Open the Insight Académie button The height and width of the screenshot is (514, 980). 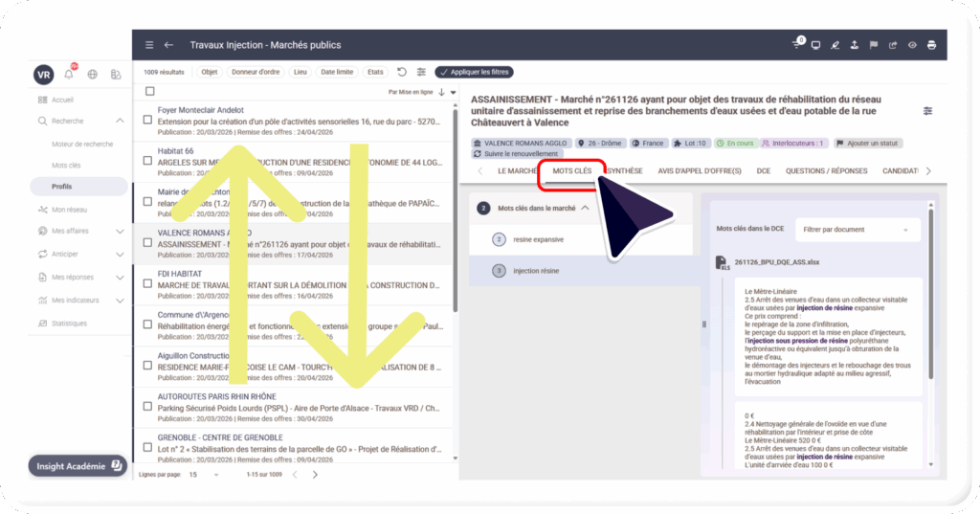78,466
